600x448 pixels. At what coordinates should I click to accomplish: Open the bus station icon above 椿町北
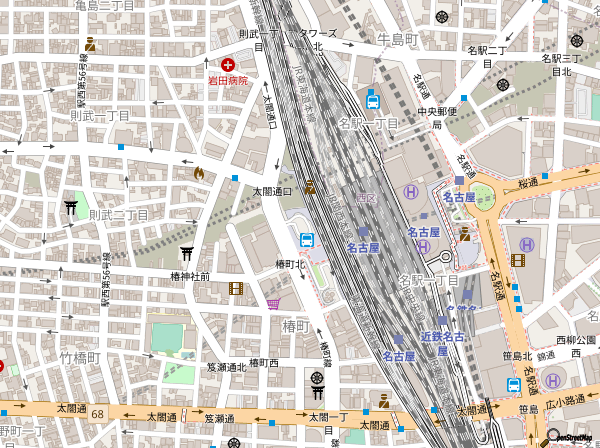click(306, 240)
